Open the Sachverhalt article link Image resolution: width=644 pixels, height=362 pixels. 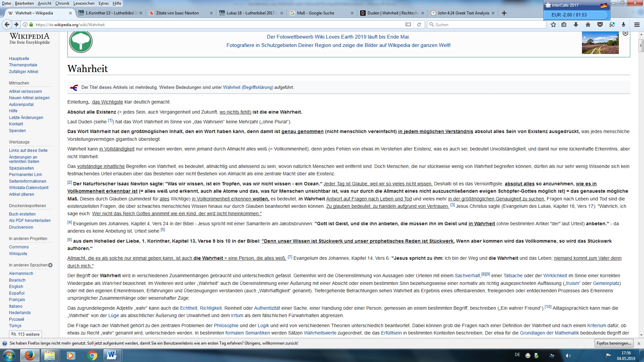coord(467,276)
